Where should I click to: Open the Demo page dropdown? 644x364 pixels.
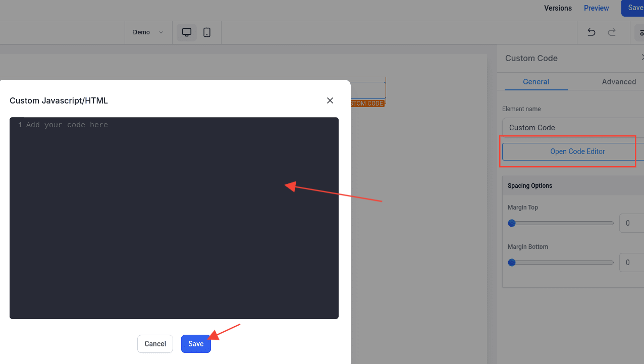pos(147,32)
